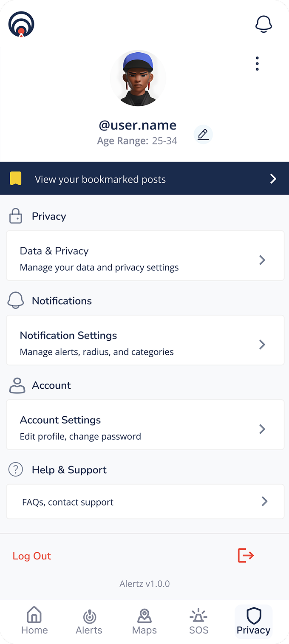This screenshot has width=289, height=644.
Task: Tap the question mark Help icon
Action: 16,469
